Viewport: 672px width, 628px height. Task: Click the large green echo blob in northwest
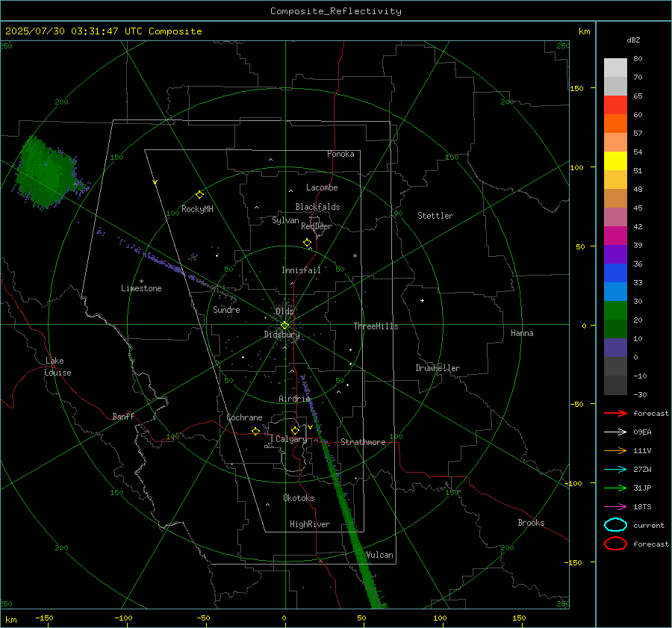(45, 173)
